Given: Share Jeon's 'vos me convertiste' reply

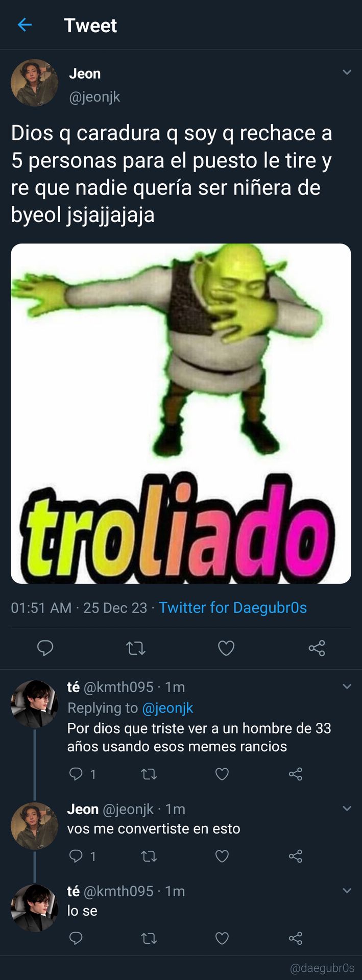Looking at the screenshot, I should tap(295, 856).
